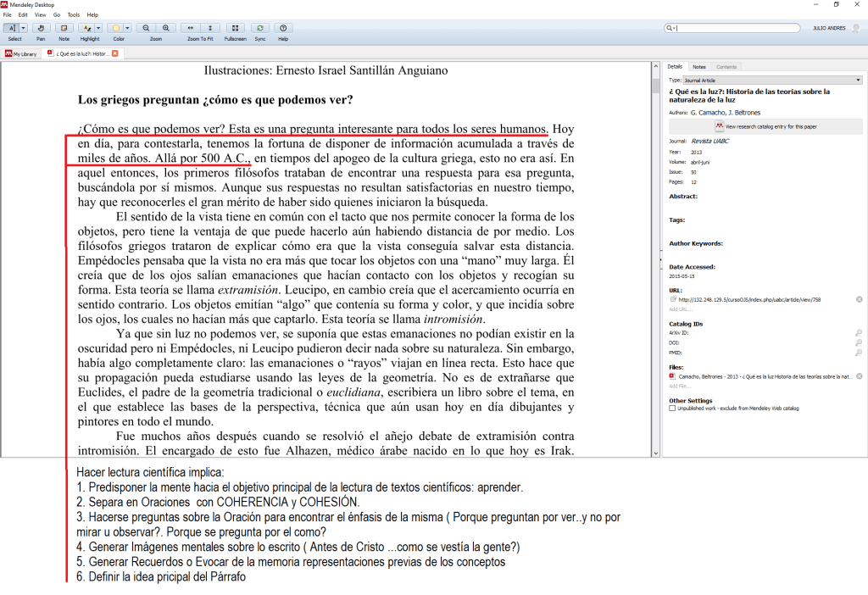868x595 pixels.
Task: Open the Type Journal Article dropdown
Action: point(858,80)
